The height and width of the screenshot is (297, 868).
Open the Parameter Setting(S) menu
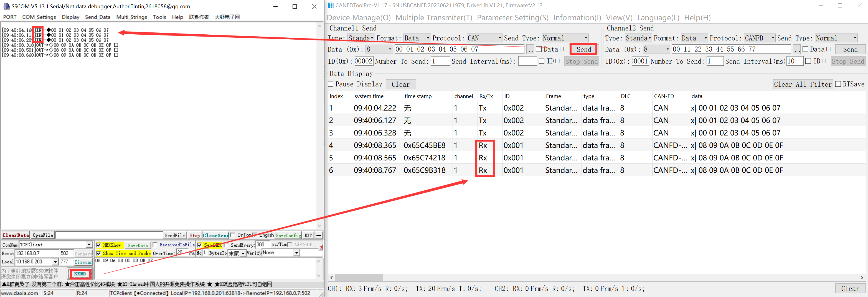pyautogui.click(x=512, y=17)
